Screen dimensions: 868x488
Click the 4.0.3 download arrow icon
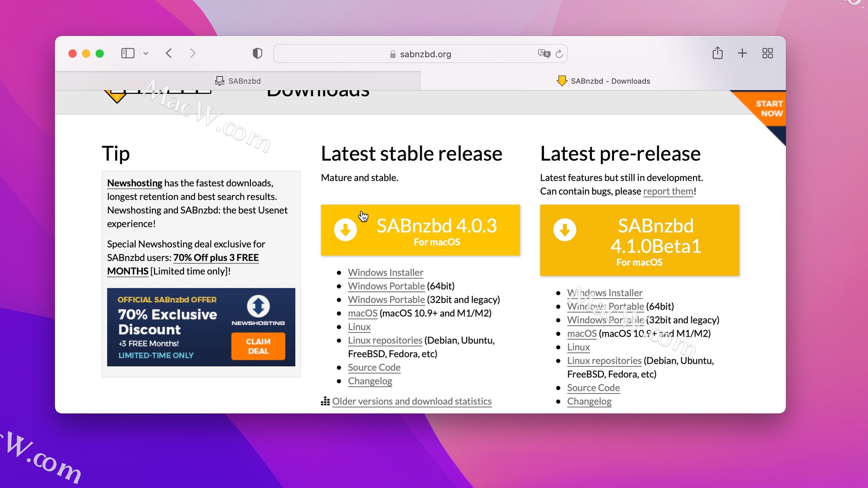click(x=345, y=230)
